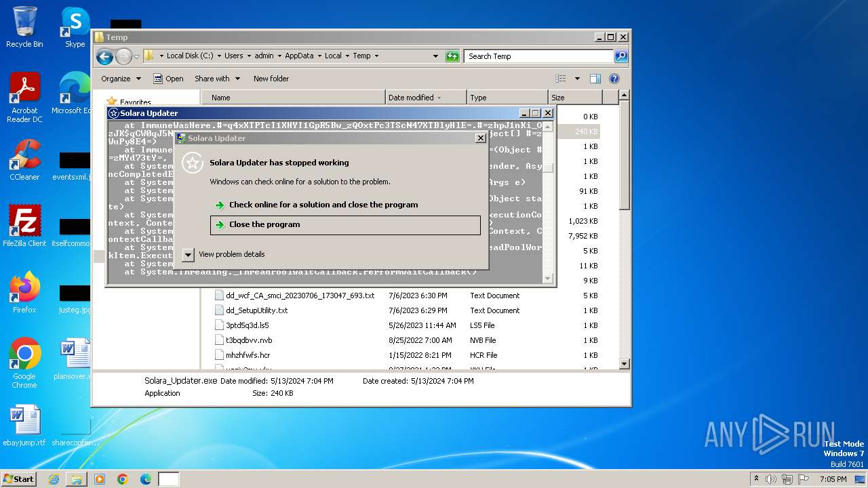Open FileZilla Client shortcut
The width and height of the screenshot is (868, 488).
click(x=24, y=226)
